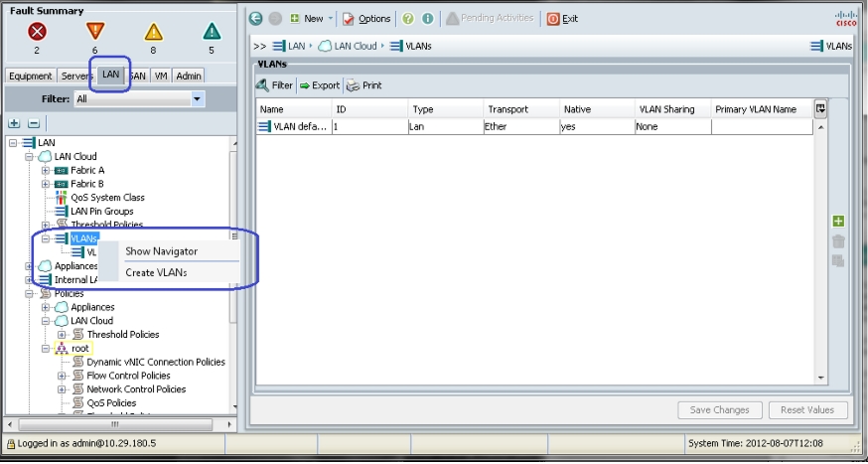Open the Options toolbar item
Screen dimensions: 868x464
(x=366, y=19)
